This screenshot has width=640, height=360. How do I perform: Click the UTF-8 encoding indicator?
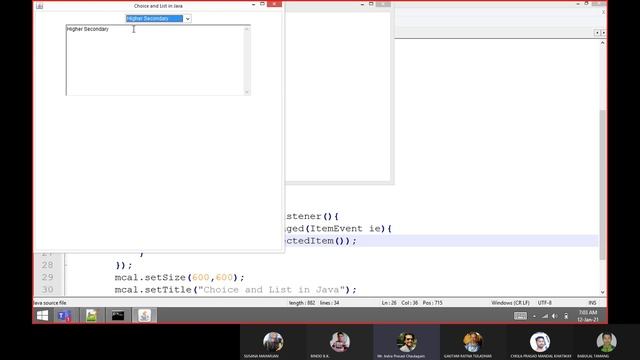[545, 303]
